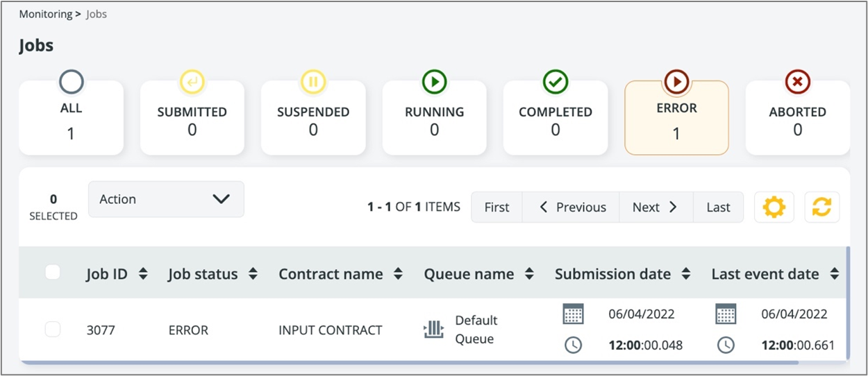Viewport: 868px width, 376px height.
Task: Click the Last event date clock icon
Action: [x=726, y=345]
